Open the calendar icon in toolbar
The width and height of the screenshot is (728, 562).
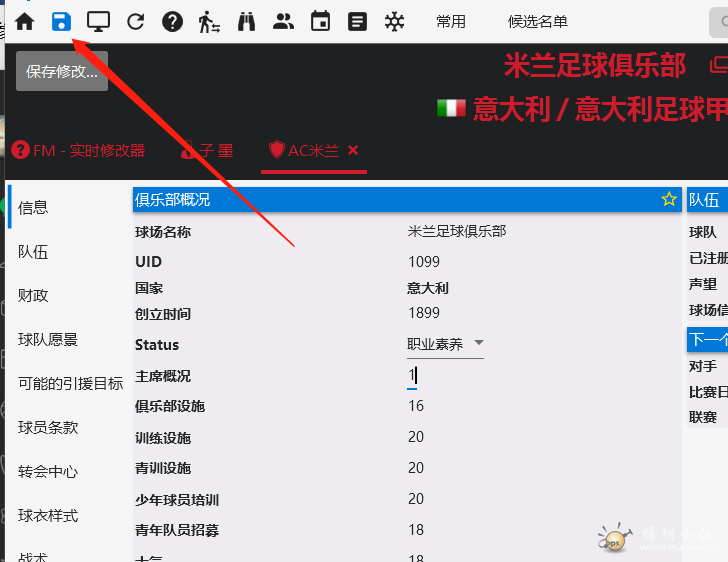coord(320,21)
